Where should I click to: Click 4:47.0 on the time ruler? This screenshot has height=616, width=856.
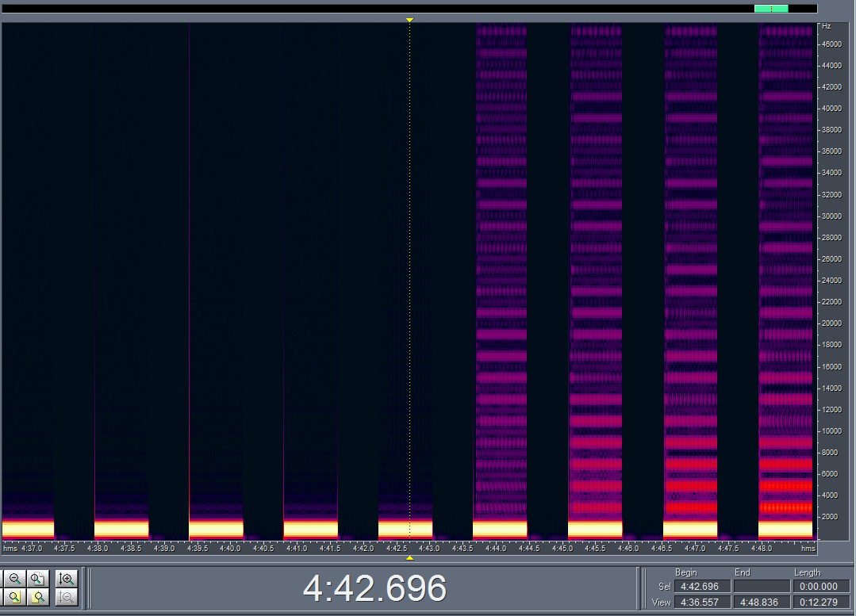pyautogui.click(x=695, y=549)
